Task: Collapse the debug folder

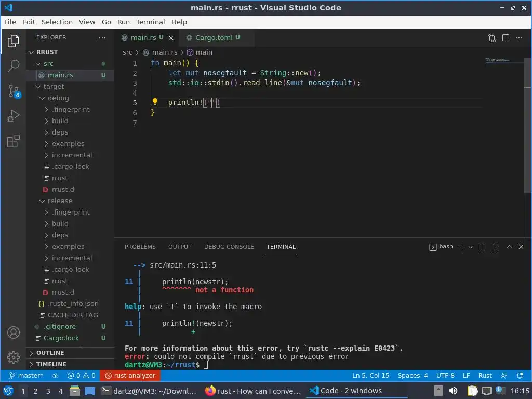Action: click(x=58, y=98)
